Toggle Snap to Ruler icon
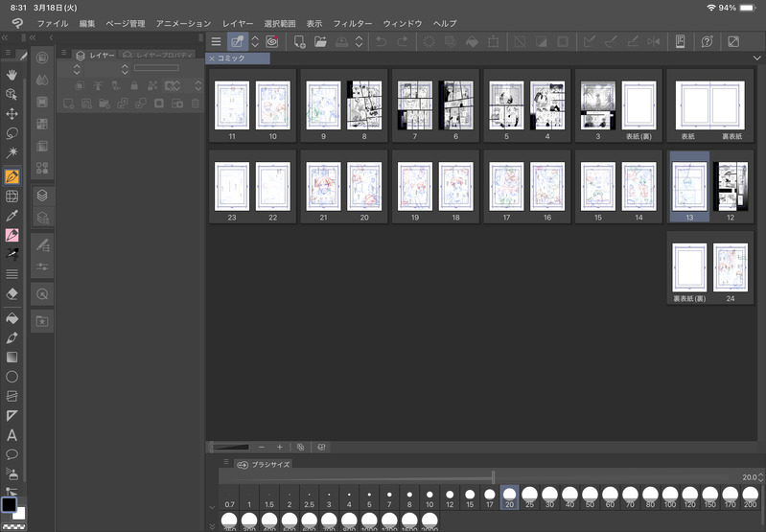 click(x=590, y=42)
